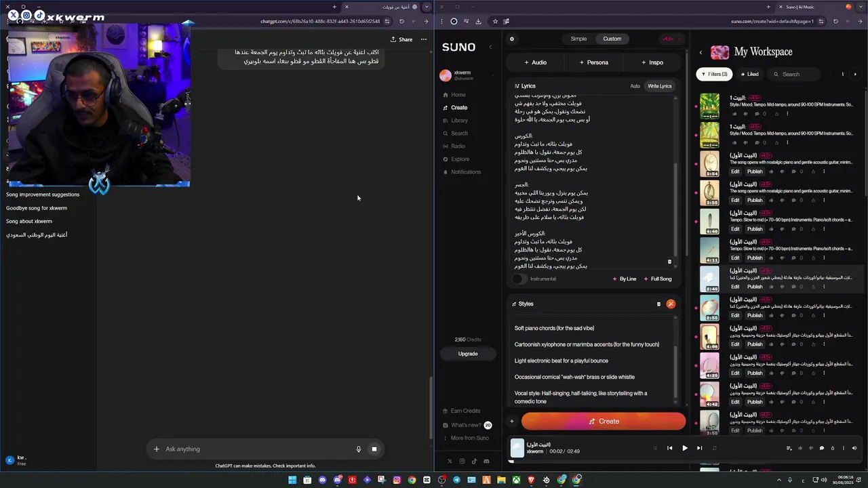Image resolution: width=868 pixels, height=488 pixels.
Task: Choose By Line lyrics generation
Action: coord(624,279)
